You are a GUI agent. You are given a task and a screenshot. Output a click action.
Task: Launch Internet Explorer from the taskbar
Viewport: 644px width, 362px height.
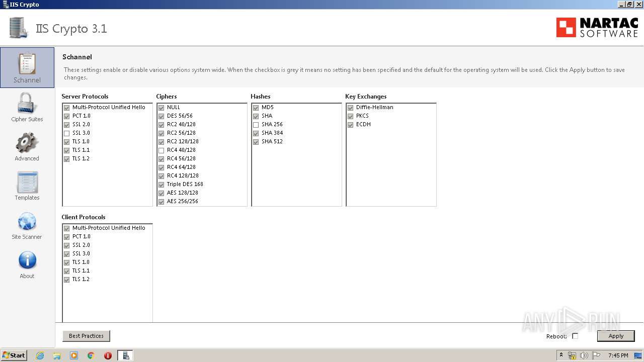coord(40,355)
